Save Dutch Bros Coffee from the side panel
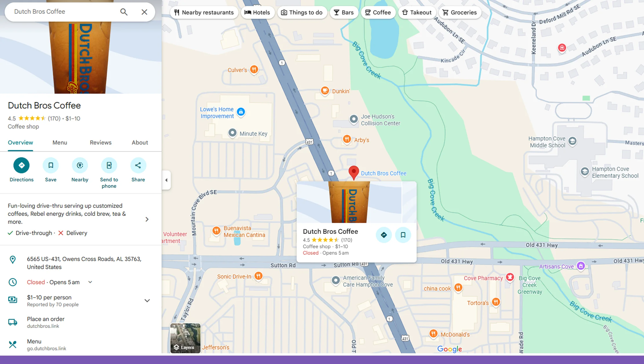Viewport: 644px width, 364px height. [x=51, y=165]
